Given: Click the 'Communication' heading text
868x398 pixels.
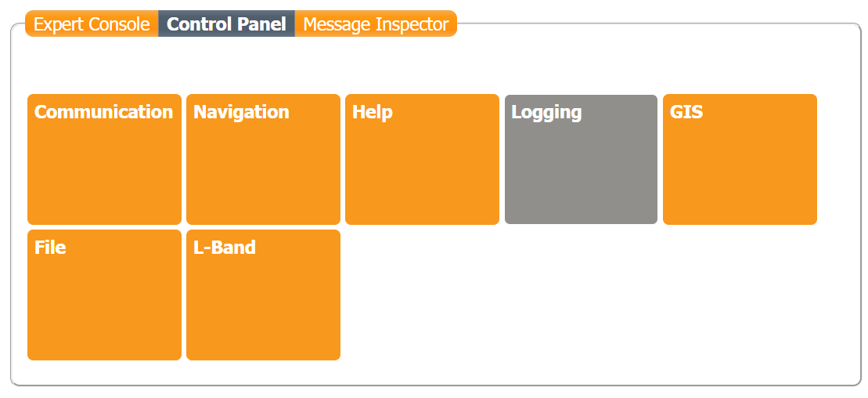Looking at the screenshot, I should 103,112.
